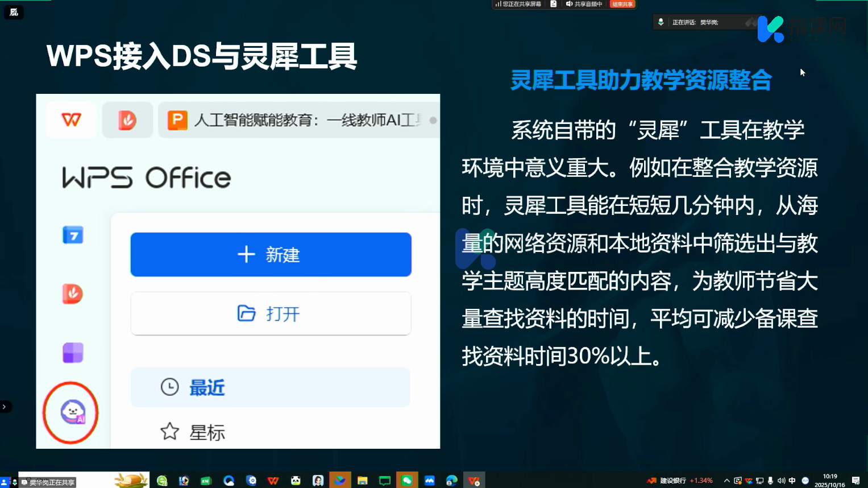Click the circled Lingxi AI assistant icon
Viewport: 868px width, 488px height.
72,412
